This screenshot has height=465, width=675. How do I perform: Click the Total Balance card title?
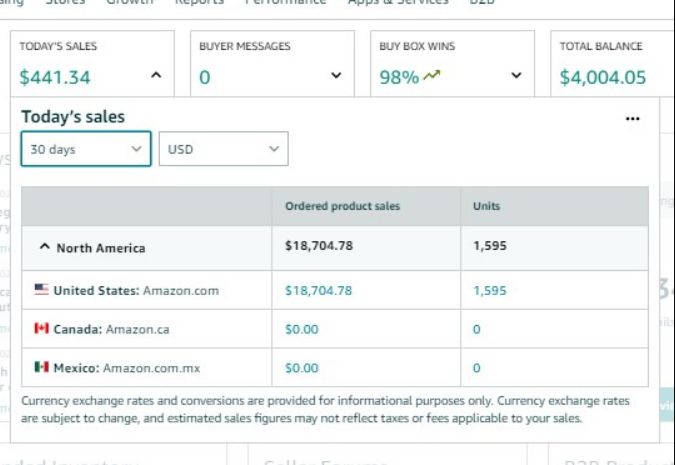click(x=601, y=46)
